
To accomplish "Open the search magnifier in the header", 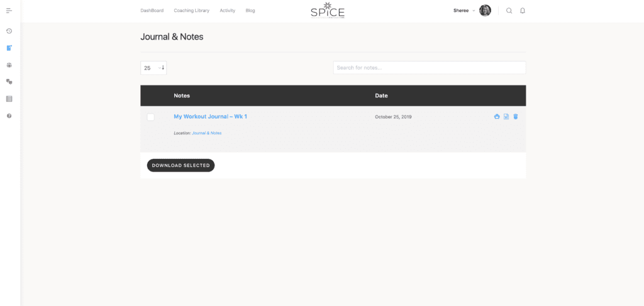I will click(x=509, y=11).
